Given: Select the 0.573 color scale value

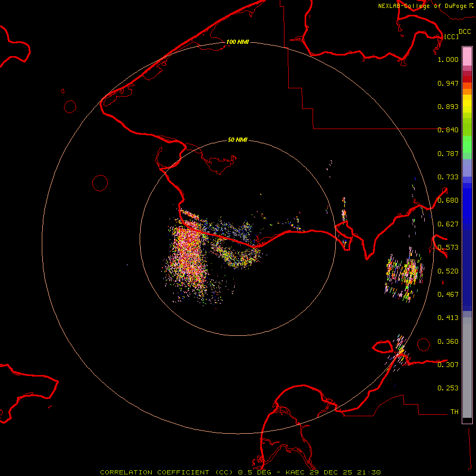Looking at the screenshot, I should (x=448, y=248).
